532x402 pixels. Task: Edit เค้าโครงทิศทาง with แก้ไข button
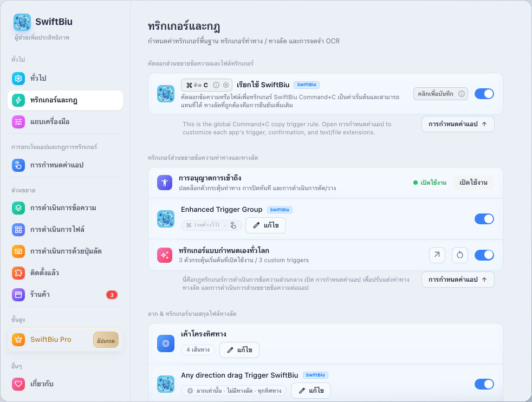coord(239,350)
